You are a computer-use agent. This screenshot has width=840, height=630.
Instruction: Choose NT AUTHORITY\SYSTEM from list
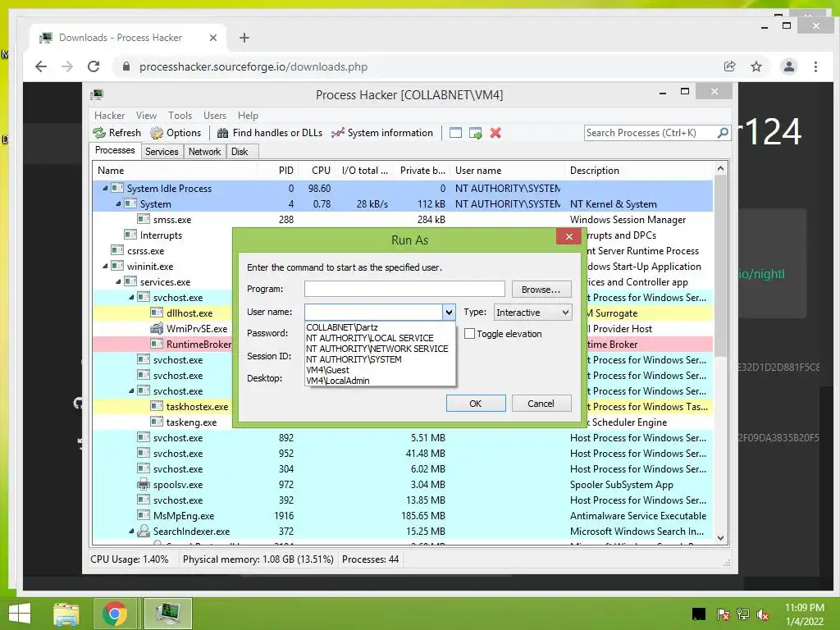click(x=380, y=359)
